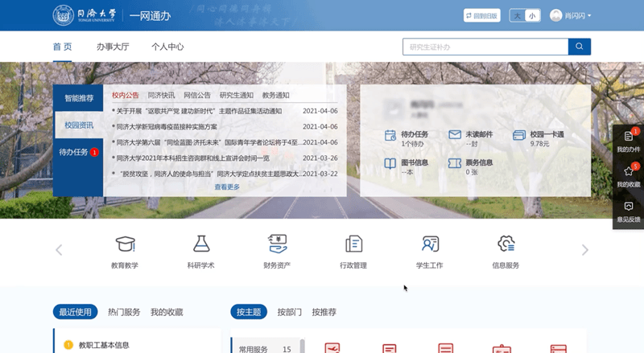Select the 按部门 filter option
This screenshot has height=353, width=644.
290,312
